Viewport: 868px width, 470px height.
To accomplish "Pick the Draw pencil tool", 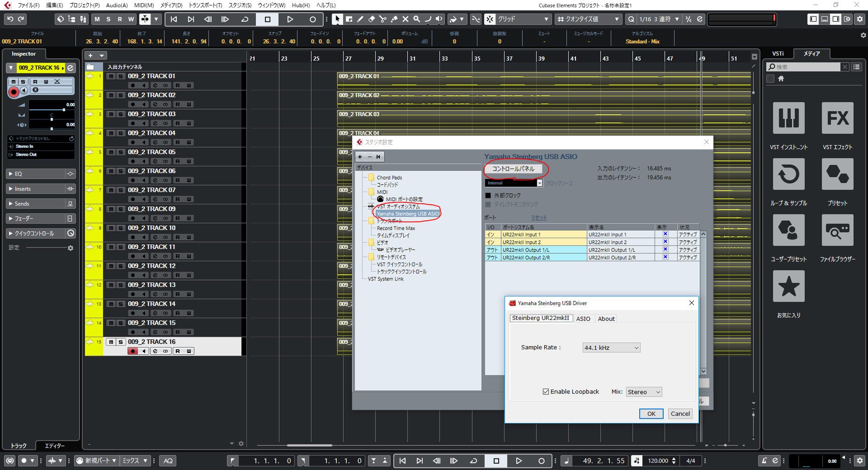I will [360, 19].
